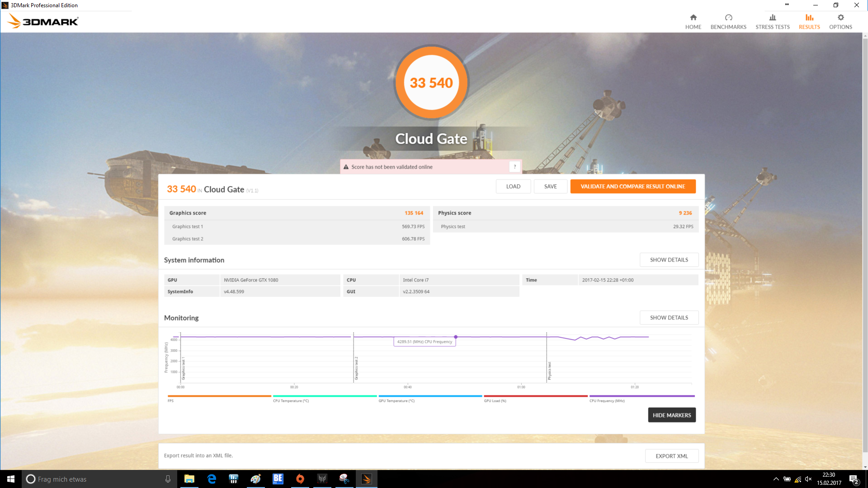Click the Physics test marker line

(x=547, y=358)
